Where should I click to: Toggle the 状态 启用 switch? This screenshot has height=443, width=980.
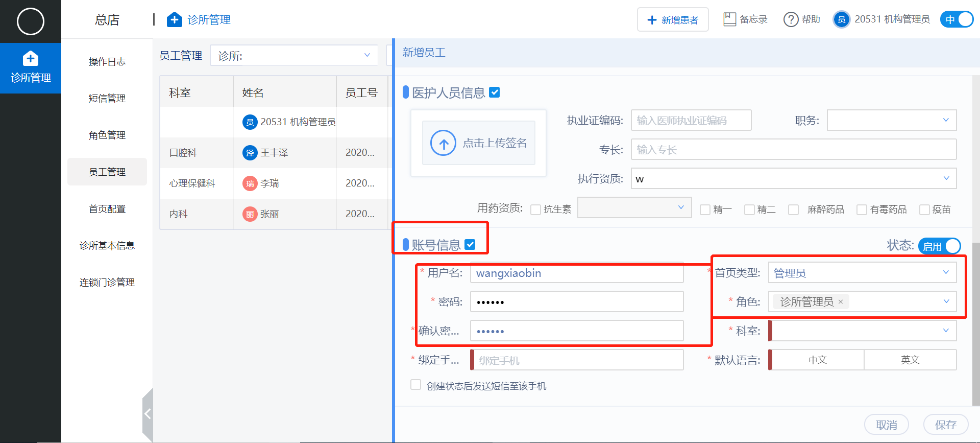point(940,246)
